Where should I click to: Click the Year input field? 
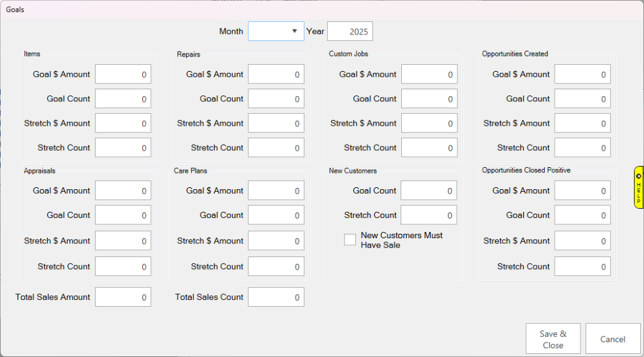(350, 31)
